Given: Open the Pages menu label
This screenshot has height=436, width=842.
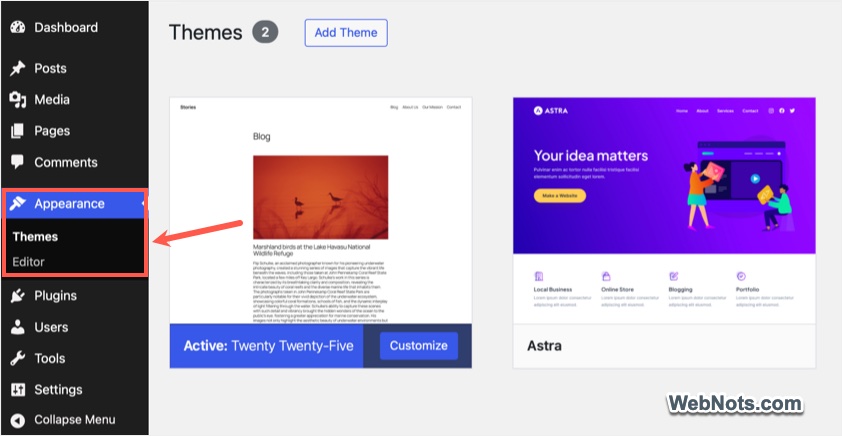Looking at the screenshot, I should (52, 131).
